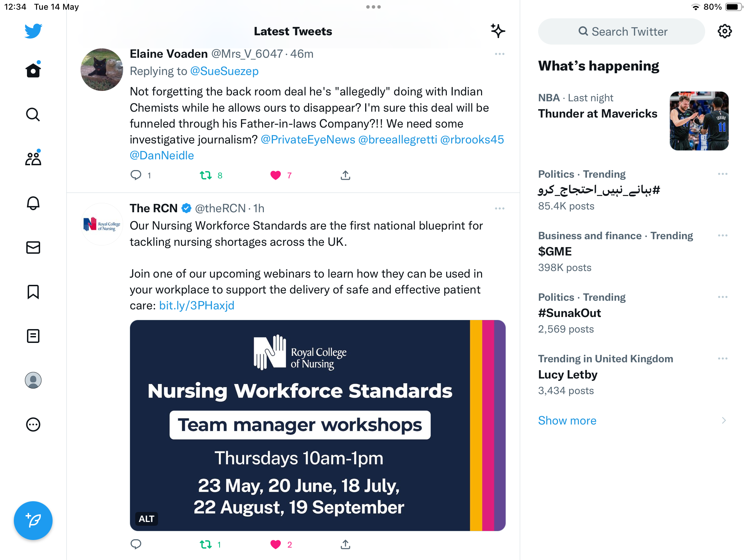
Task: Open the Home timeline icon
Action: click(x=33, y=70)
